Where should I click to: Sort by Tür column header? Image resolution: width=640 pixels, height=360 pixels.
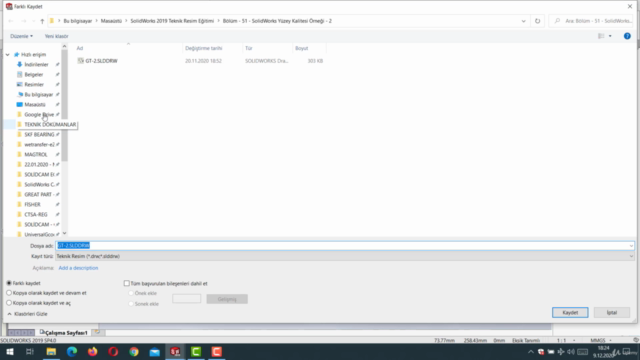(x=249, y=48)
